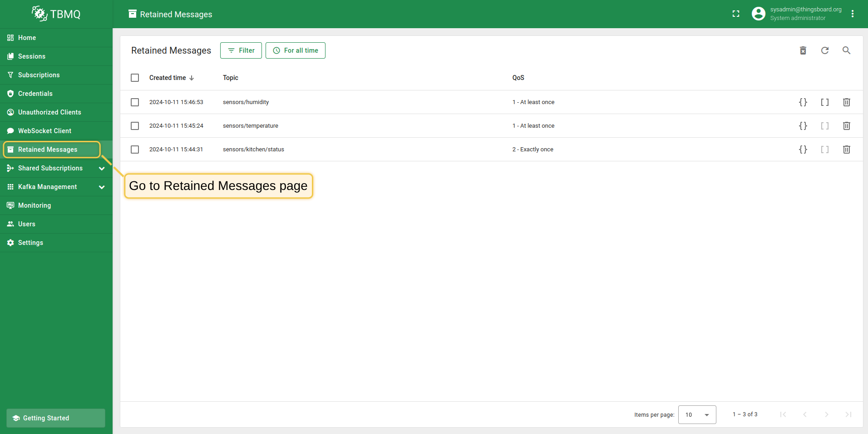Open search for retained messages

point(846,50)
